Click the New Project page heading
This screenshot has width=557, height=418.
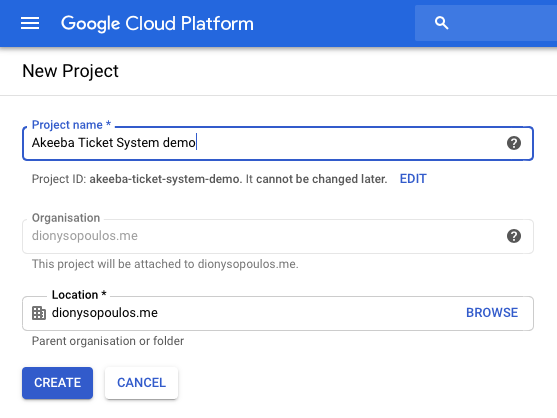pyautogui.click(x=70, y=71)
